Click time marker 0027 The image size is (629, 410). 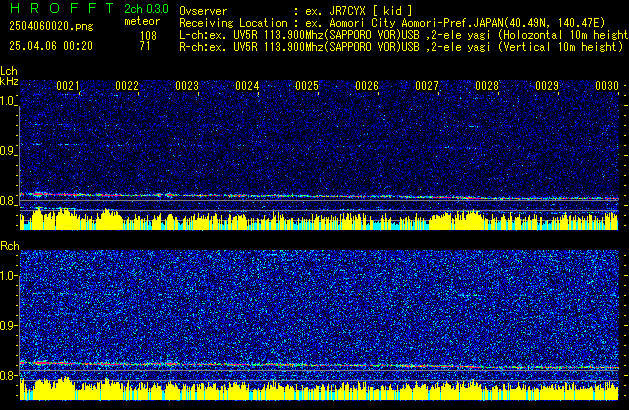coord(427,86)
